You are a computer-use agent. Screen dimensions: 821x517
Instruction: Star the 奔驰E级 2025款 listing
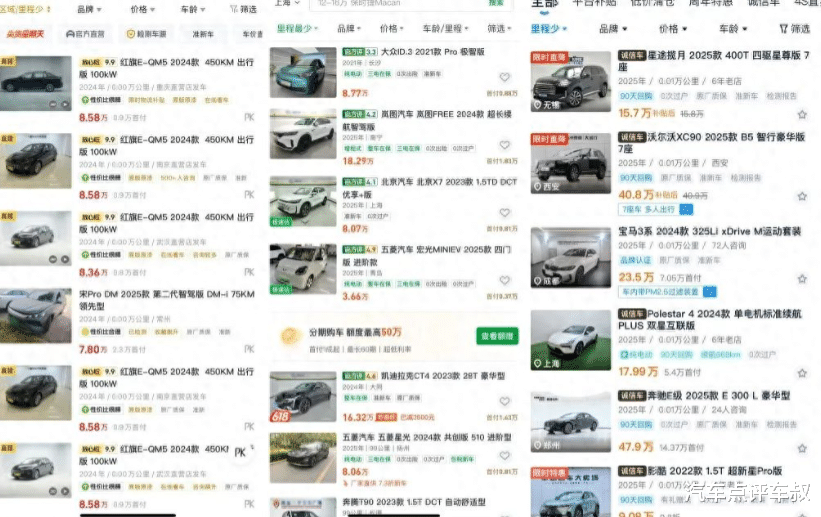[802, 448]
